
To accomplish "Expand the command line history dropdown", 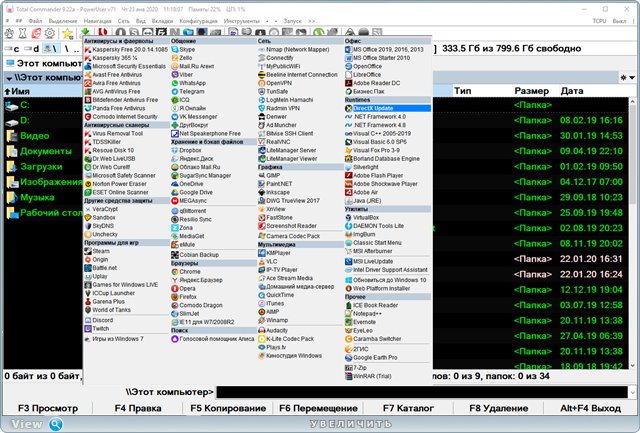I will click(632, 392).
